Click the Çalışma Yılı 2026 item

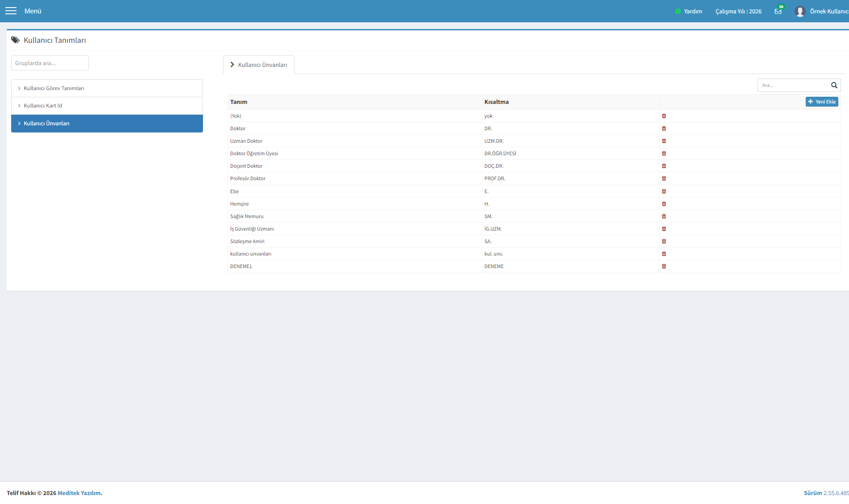[x=738, y=11]
